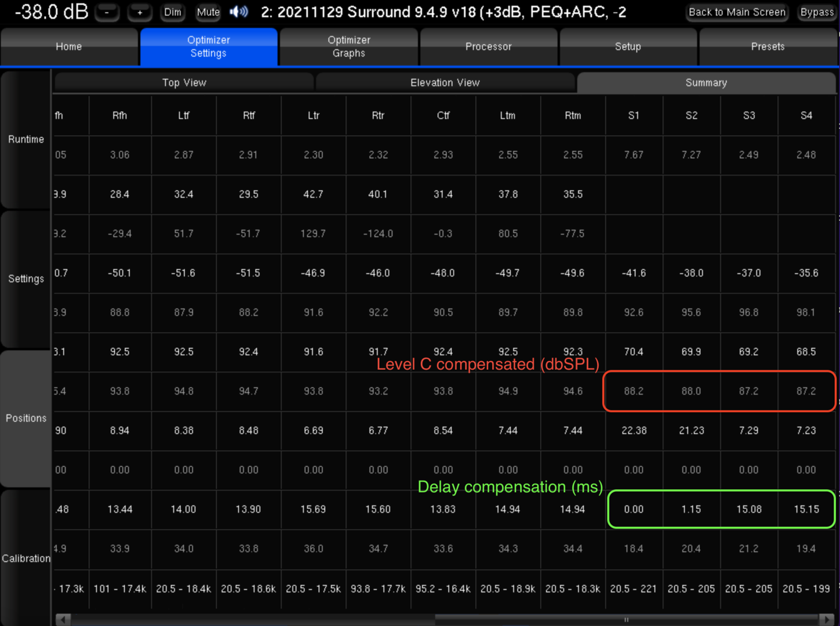Image resolution: width=840 pixels, height=626 pixels.
Task: Select the S1 column header
Action: click(x=634, y=115)
